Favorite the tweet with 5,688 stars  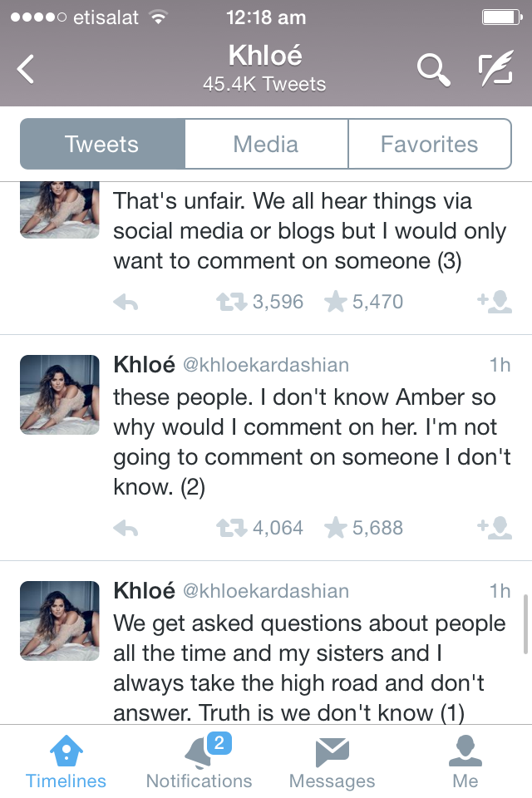tap(336, 528)
